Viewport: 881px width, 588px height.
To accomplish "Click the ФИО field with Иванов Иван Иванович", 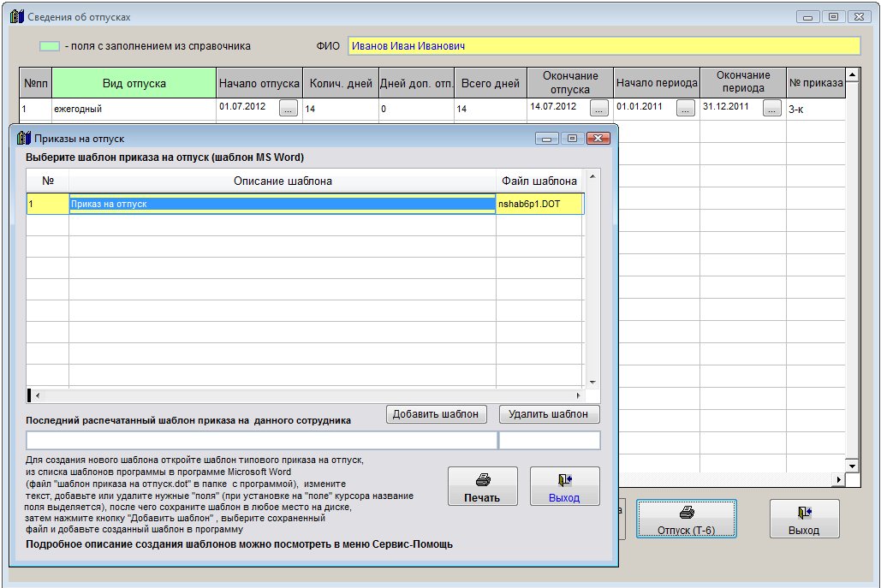I will coord(603,46).
